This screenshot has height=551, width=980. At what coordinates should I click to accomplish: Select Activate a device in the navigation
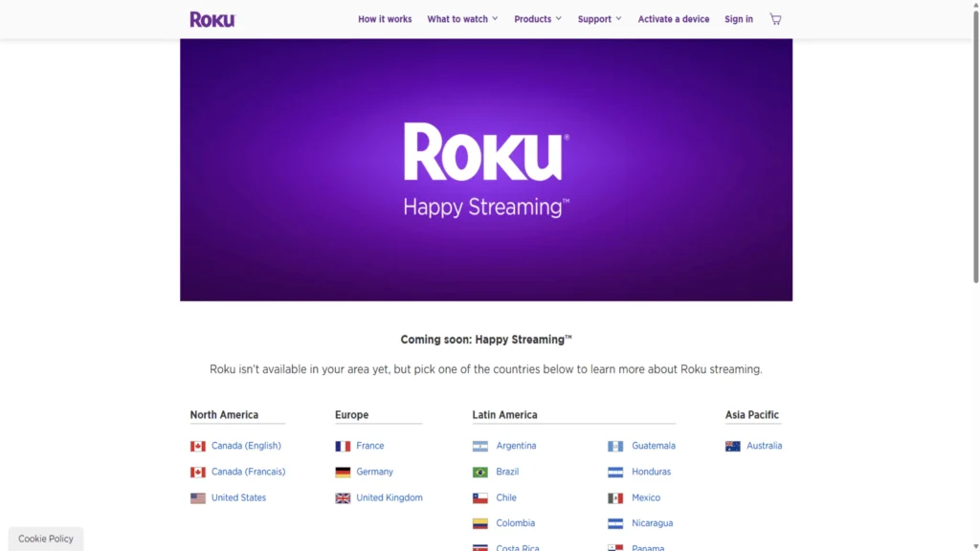tap(673, 18)
